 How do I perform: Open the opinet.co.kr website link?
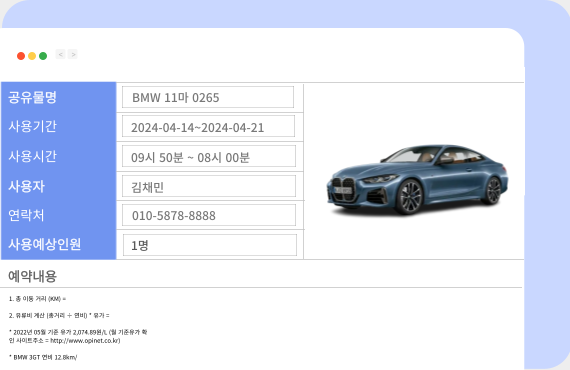click(85, 341)
